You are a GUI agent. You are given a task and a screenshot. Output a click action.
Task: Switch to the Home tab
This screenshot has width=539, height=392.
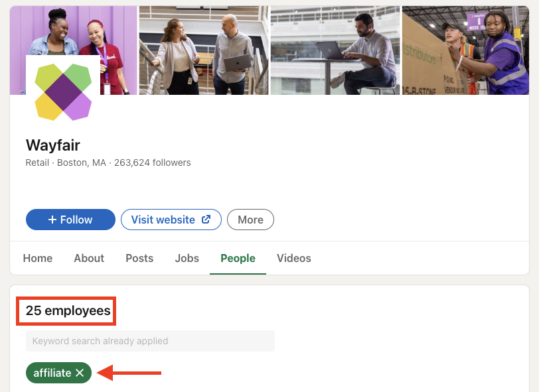point(38,258)
